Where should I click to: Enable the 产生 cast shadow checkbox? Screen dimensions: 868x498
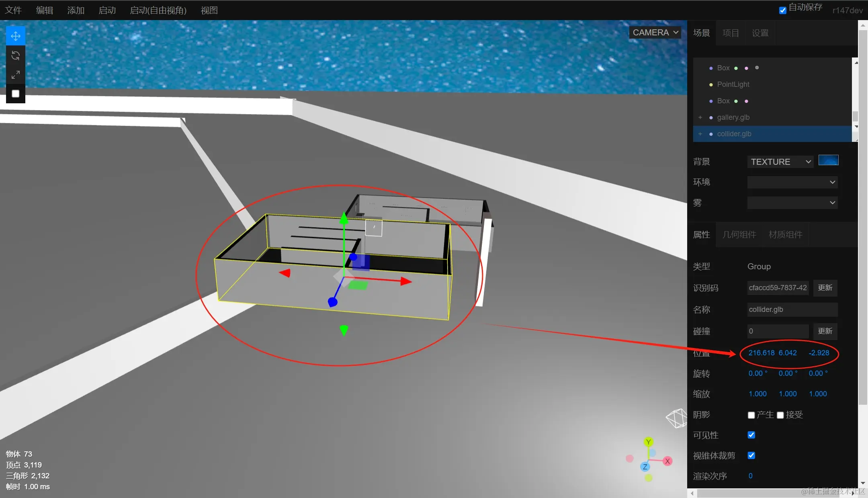coord(751,415)
